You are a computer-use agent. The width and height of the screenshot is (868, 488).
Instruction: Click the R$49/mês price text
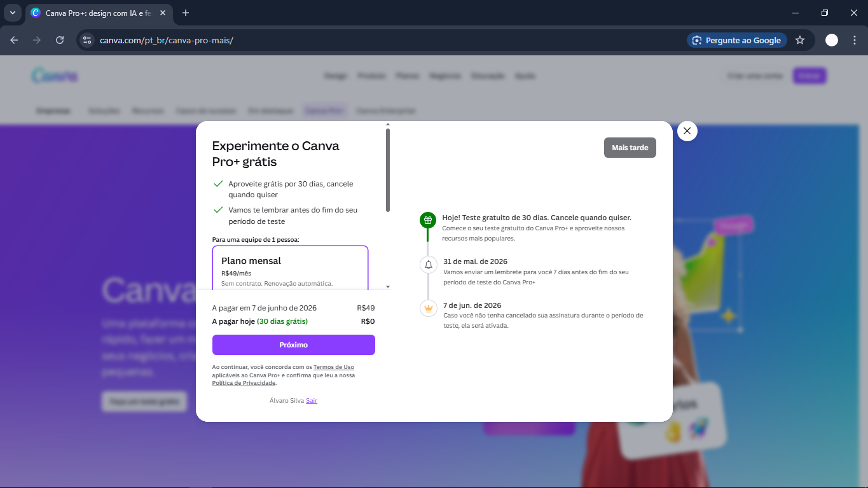[x=236, y=274]
